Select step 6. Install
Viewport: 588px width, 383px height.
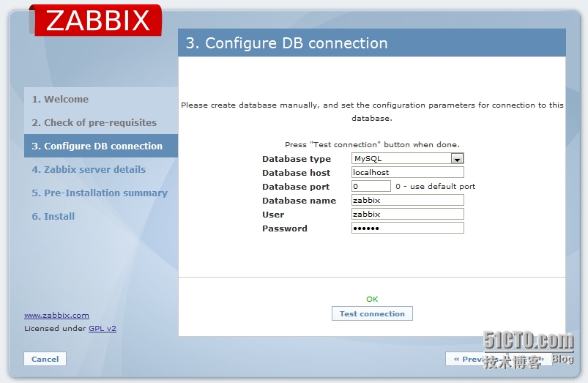pyautogui.click(x=101, y=216)
